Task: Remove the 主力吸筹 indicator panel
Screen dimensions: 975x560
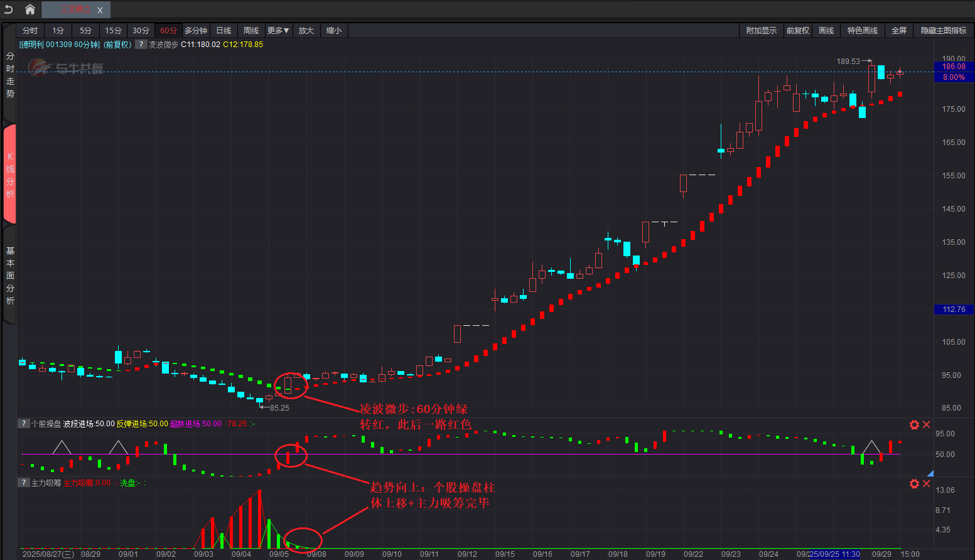Action: [927, 483]
